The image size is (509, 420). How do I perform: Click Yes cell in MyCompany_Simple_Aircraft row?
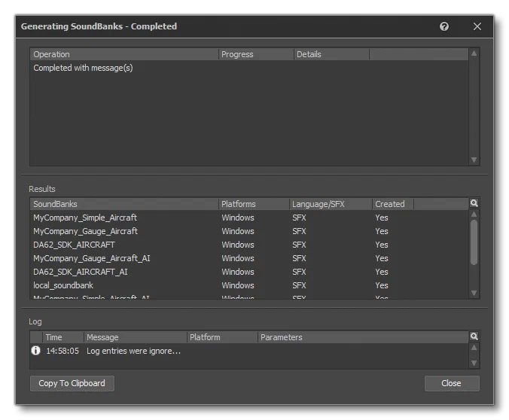click(x=382, y=218)
